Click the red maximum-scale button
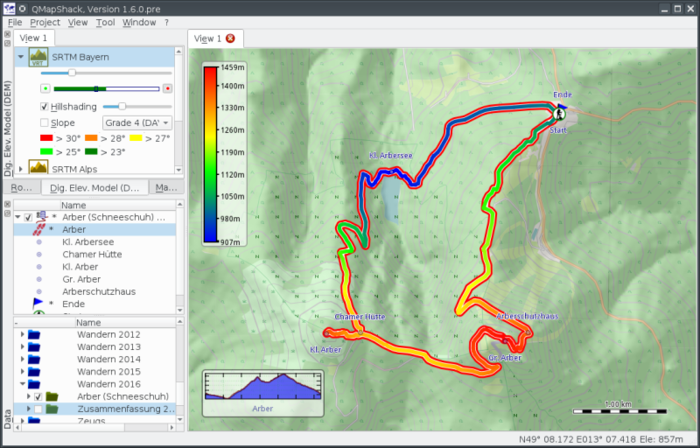The width and height of the screenshot is (700, 448). tap(167, 88)
